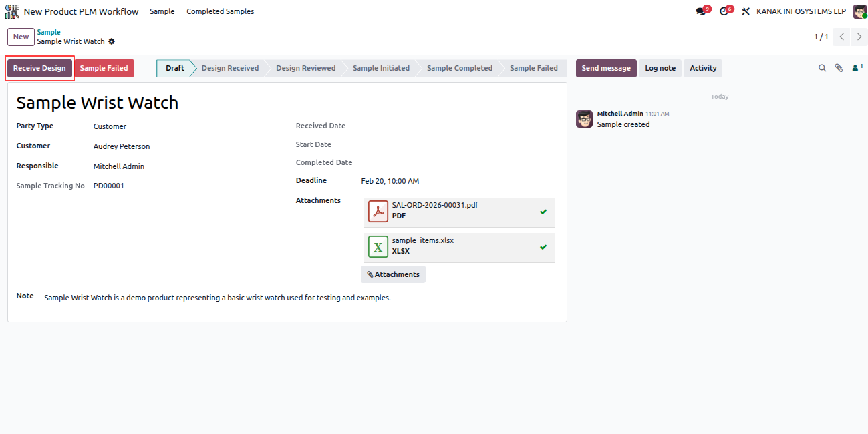
Task: Open the user avatar menu
Action: coord(860,11)
